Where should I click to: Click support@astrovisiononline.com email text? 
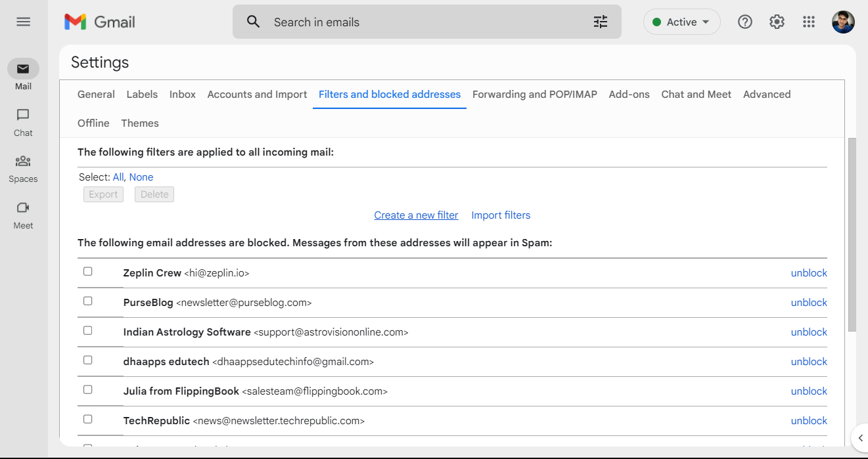[331, 332]
